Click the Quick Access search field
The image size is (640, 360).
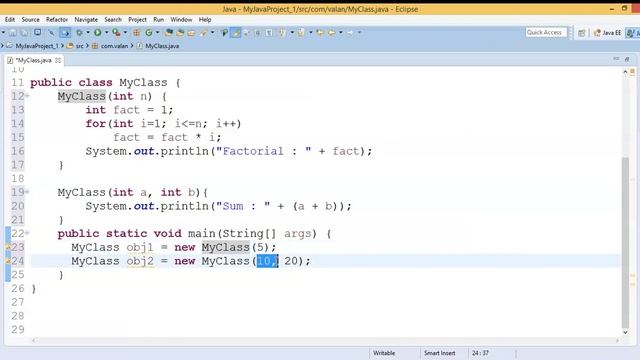546,32
